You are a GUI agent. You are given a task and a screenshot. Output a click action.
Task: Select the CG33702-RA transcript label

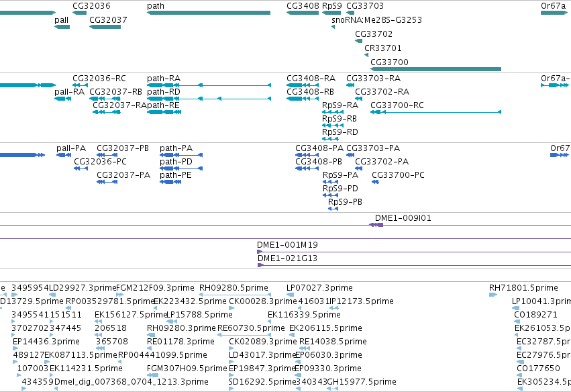point(382,92)
